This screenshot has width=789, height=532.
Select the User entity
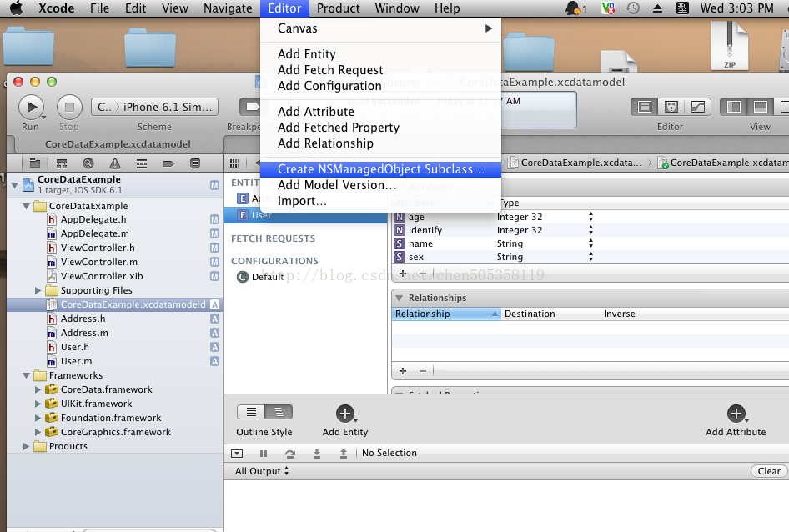tap(305, 215)
